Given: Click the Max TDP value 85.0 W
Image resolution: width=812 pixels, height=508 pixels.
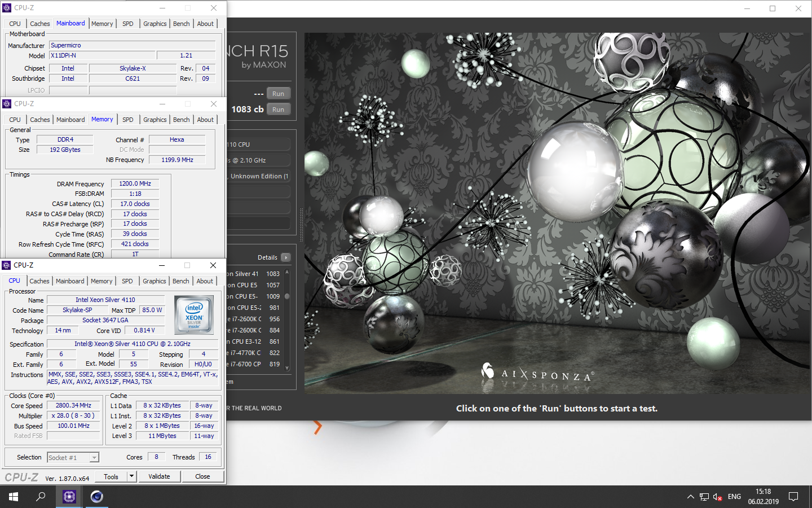Looking at the screenshot, I should coord(152,310).
